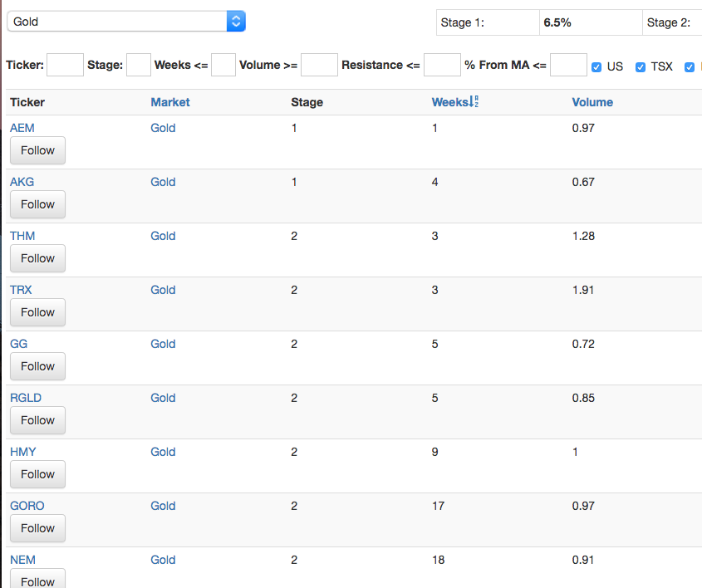
Task: Click the Volume >= filter input
Action: [x=319, y=65]
